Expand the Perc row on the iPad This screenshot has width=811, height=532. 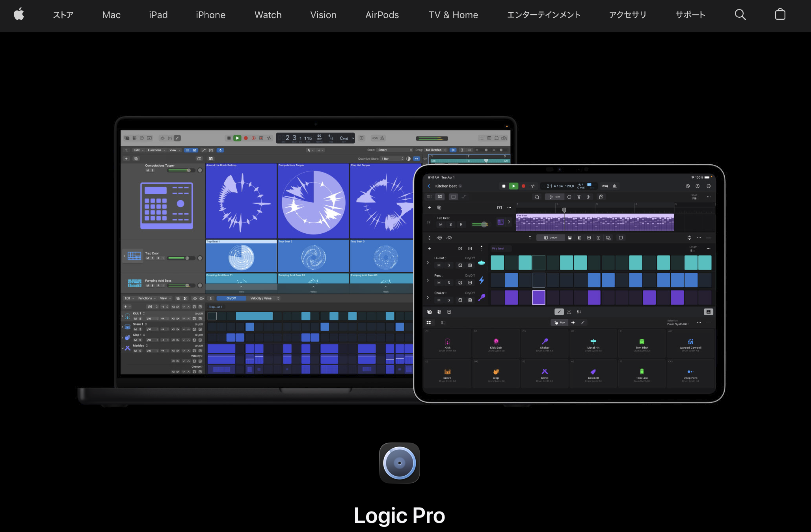click(428, 280)
